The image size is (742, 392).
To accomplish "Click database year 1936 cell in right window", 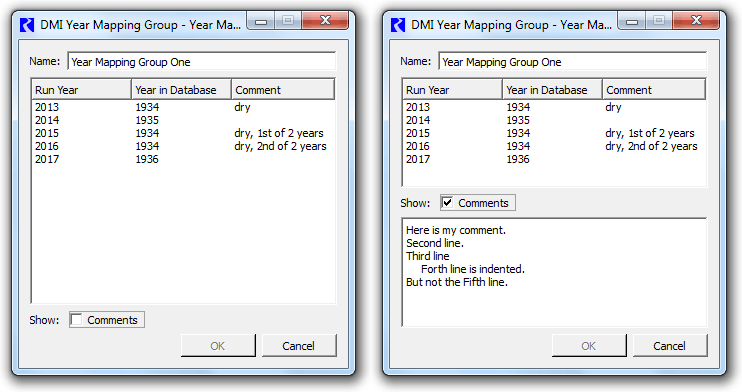I will click(518, 159).
